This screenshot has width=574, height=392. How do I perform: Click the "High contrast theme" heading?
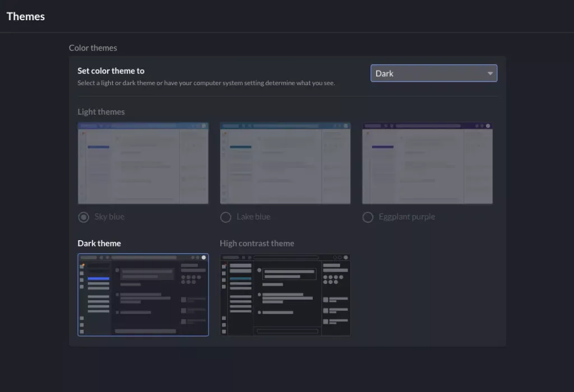click(257, 243)
